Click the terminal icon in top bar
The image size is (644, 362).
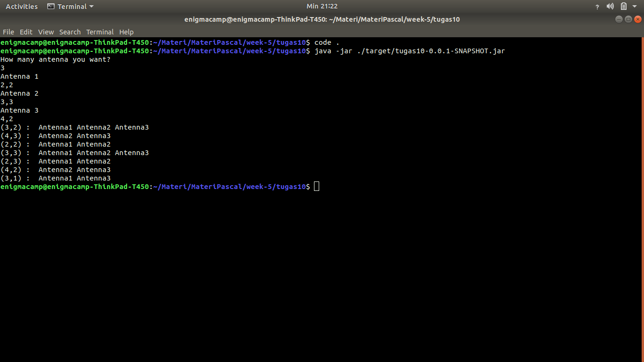pos(51,7)
